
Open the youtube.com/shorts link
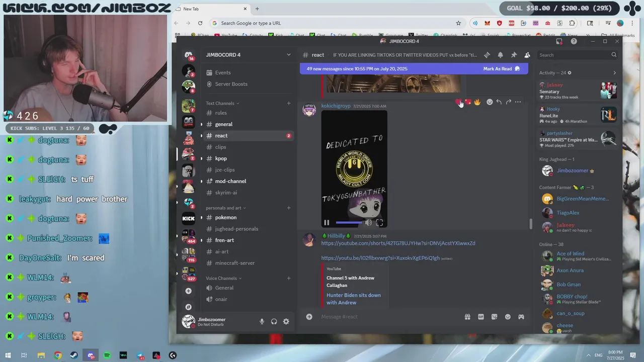398,243
